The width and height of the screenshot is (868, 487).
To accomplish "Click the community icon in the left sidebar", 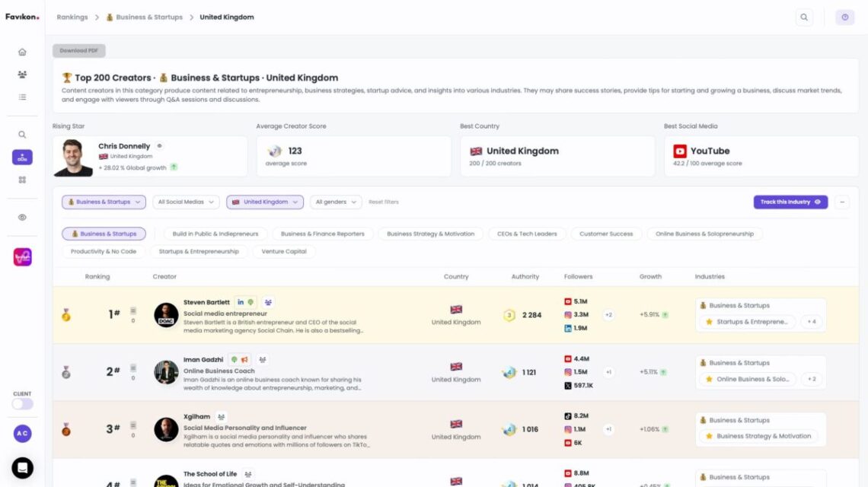I will (x=22, y=74).
